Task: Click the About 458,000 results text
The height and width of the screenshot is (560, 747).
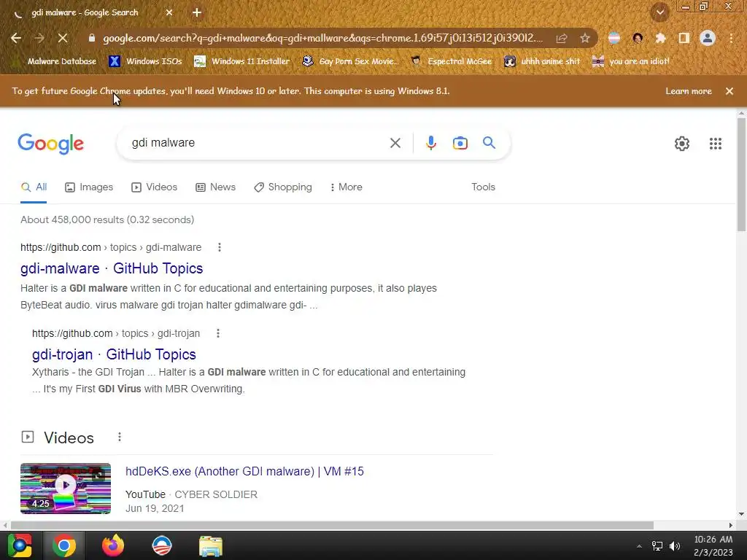Action: click(107, 220)
